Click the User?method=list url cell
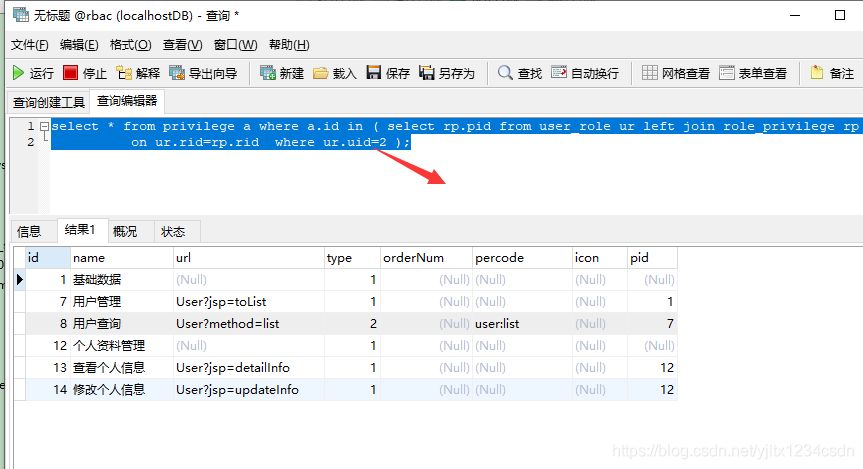This screenshot has width=863, height=469. pyautogui.click(x=249, y=324)
